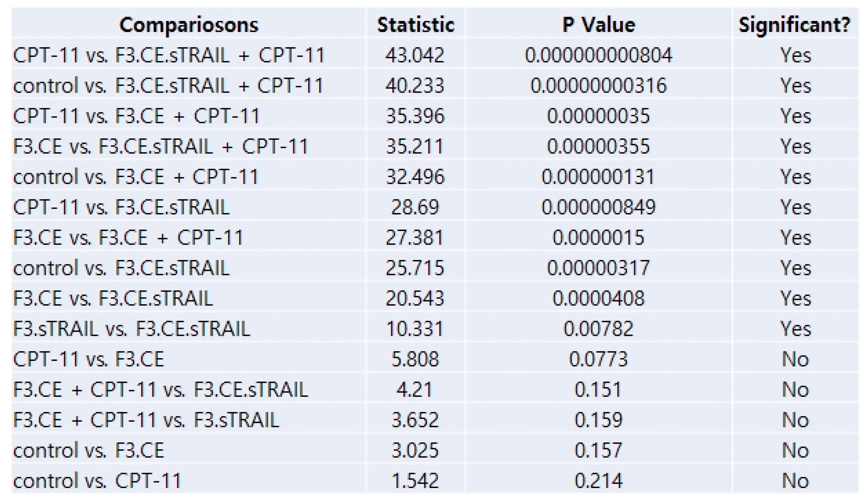
Task: Click P value 0.159
Action: pos(598,420)
